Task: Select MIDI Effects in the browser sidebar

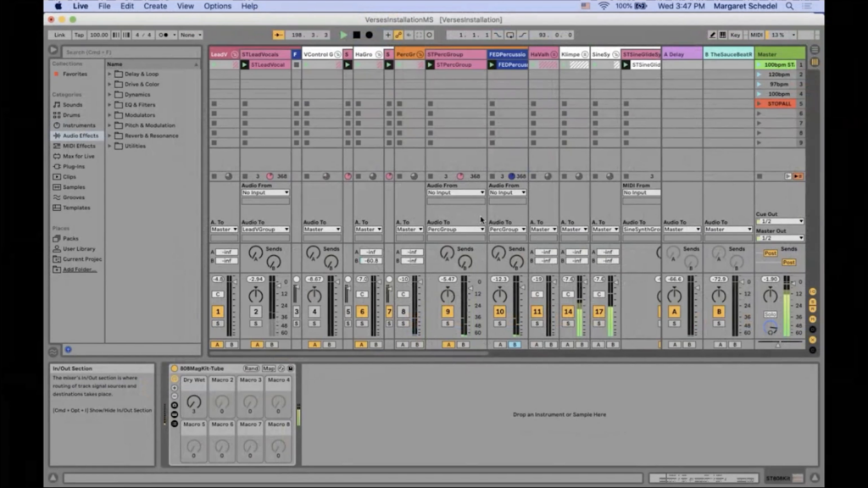Action: click(x=79, y=146)
